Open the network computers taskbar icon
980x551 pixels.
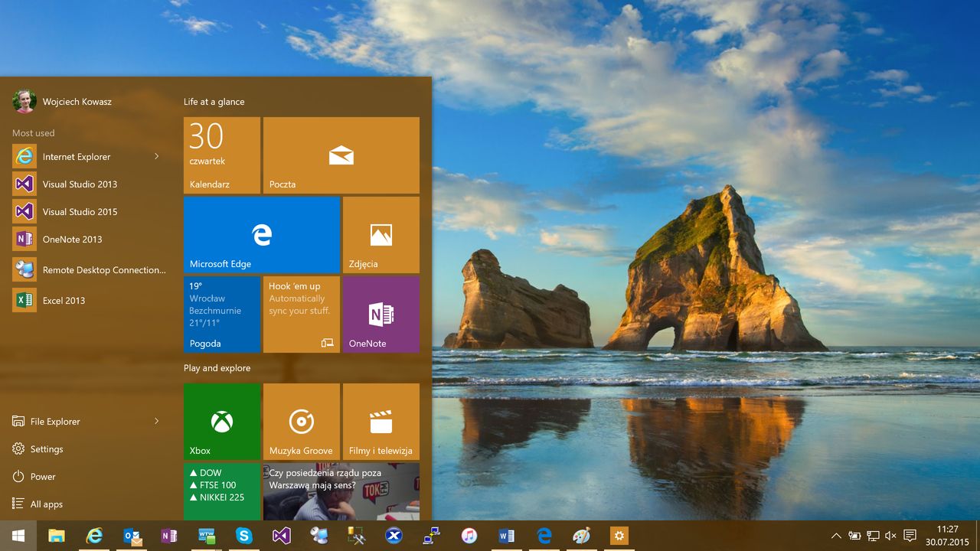(x=431, y=536)
